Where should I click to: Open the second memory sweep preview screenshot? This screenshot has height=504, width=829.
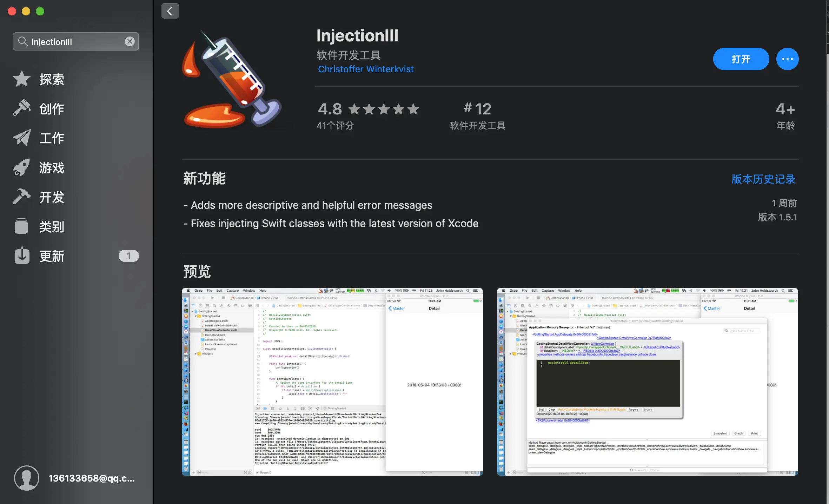point(647,382)
